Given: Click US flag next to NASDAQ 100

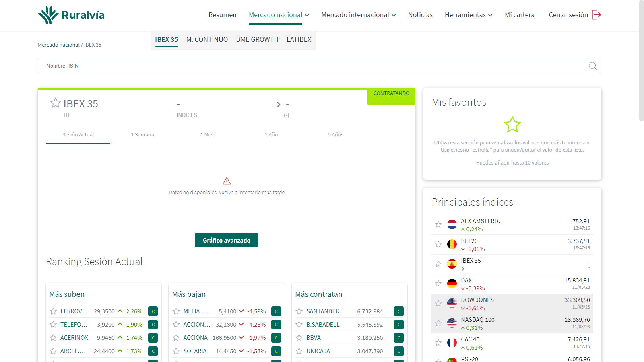Looking at the screenshot, I should coord(452,323).
